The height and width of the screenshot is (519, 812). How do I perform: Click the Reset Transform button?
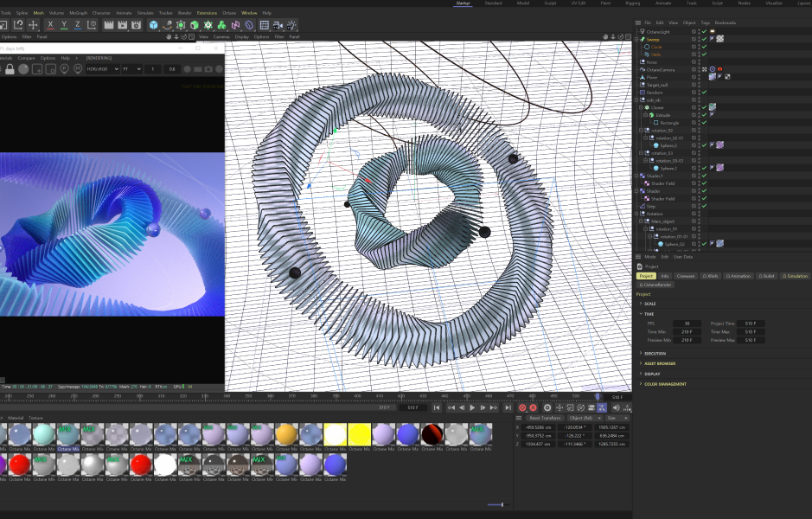coord(545,418)
